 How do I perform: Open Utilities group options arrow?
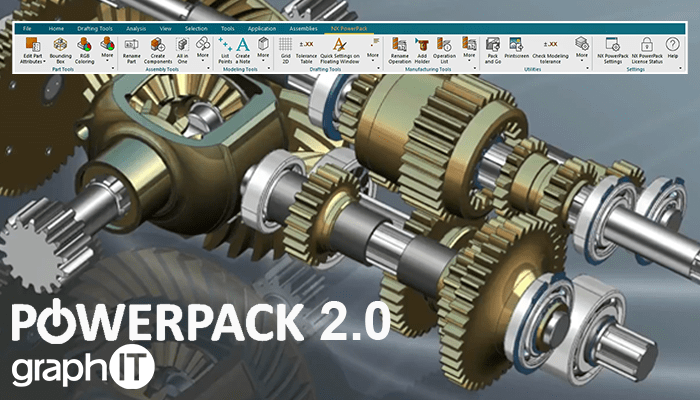[587, 69]
